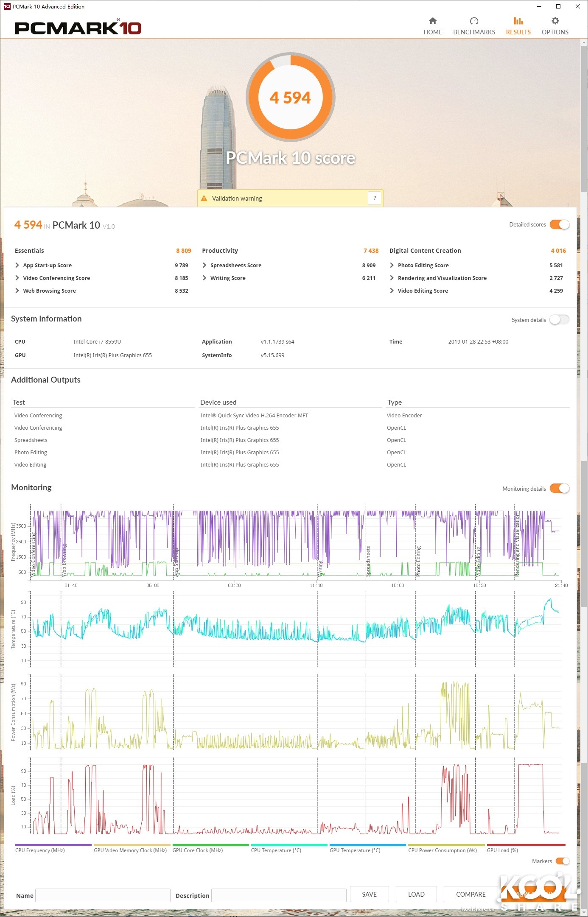Click the LOAD button
The width and height of the screenshot is (588, 917).
pyautogui.click(x=416, y=894)
